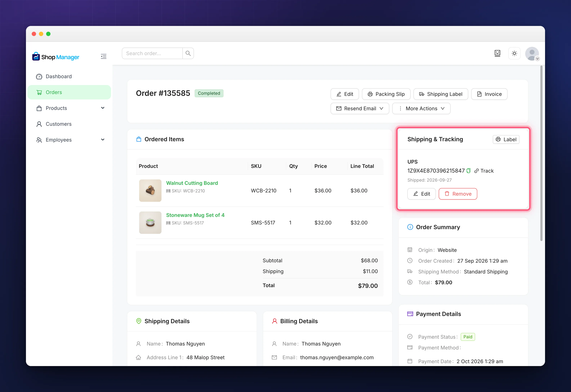This screenshot has height=392, width=571.
Task: Click the Ordered Items bag icon
Action: click(139, 139)
